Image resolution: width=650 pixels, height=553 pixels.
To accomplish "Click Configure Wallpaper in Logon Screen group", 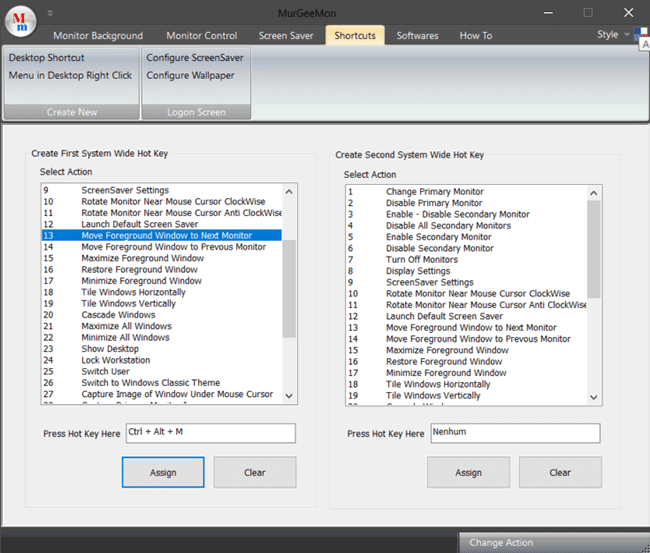I will tap(190, 76).
